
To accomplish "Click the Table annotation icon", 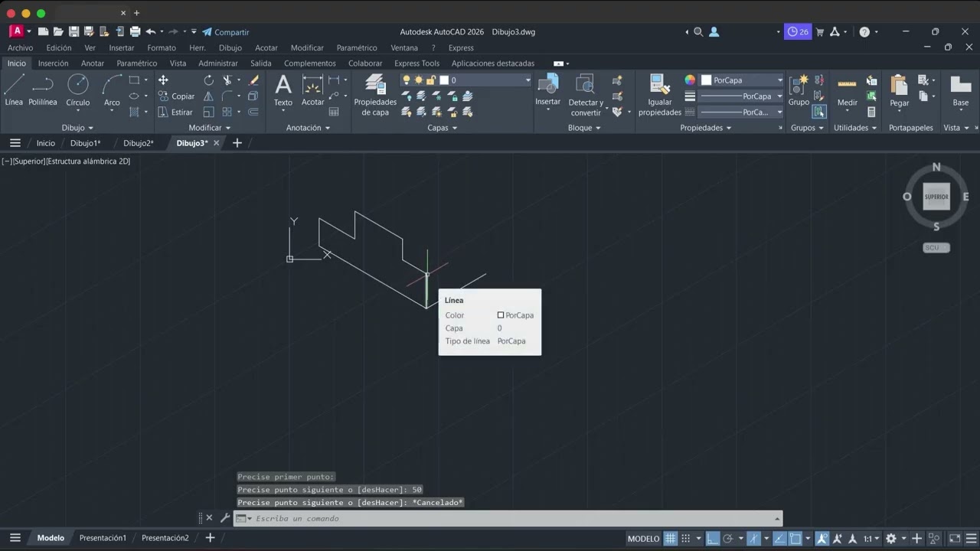I will (x=334, y=112).
